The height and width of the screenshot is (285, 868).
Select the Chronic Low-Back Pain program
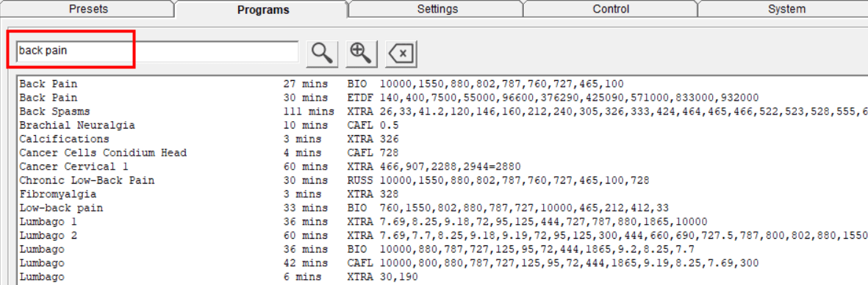pos(442,181)
